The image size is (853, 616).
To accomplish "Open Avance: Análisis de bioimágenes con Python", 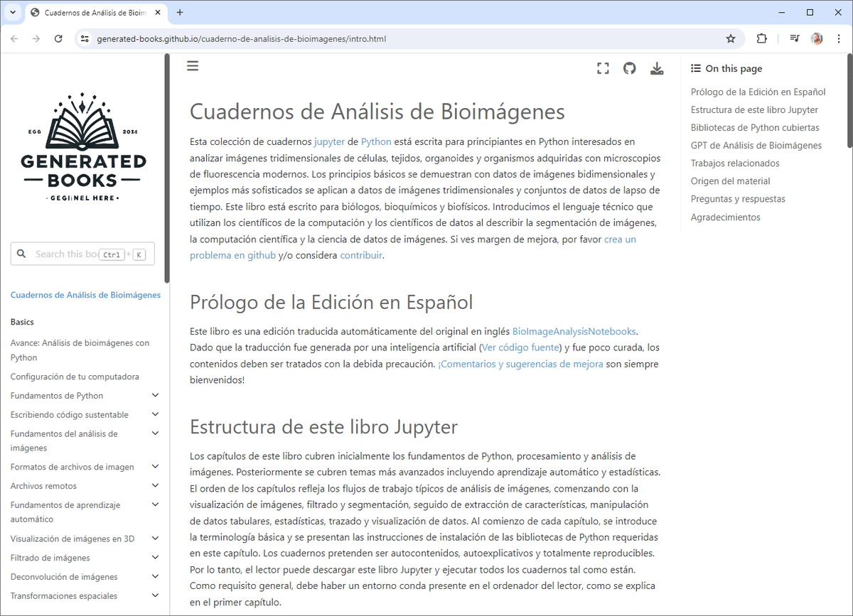I will click(x=80, y=350).
